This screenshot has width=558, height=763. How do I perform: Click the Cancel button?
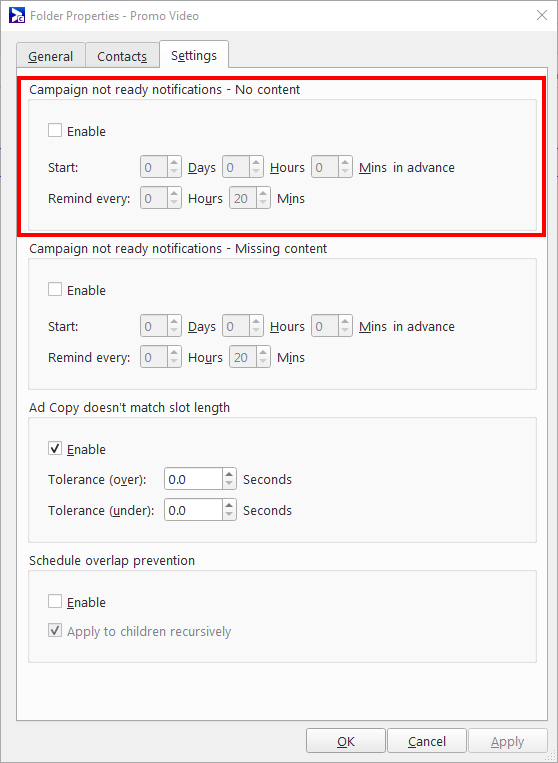pos(427,741)
